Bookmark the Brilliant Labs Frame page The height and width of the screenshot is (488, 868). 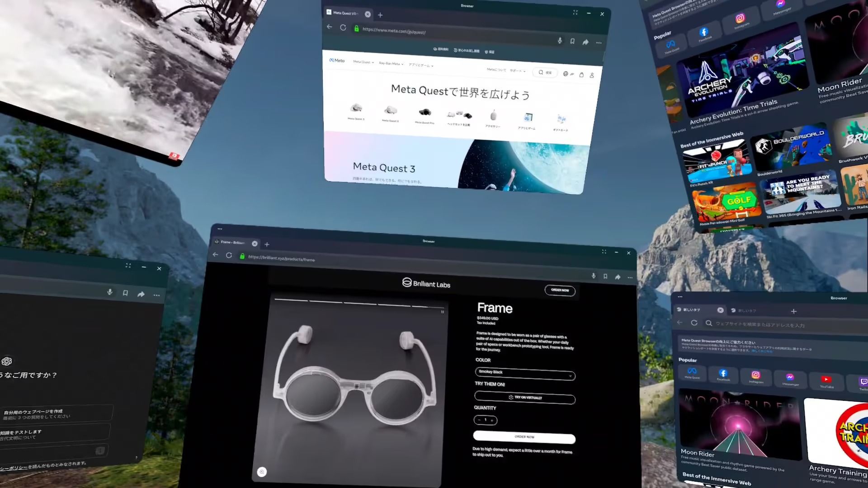(x=605, y=276)
